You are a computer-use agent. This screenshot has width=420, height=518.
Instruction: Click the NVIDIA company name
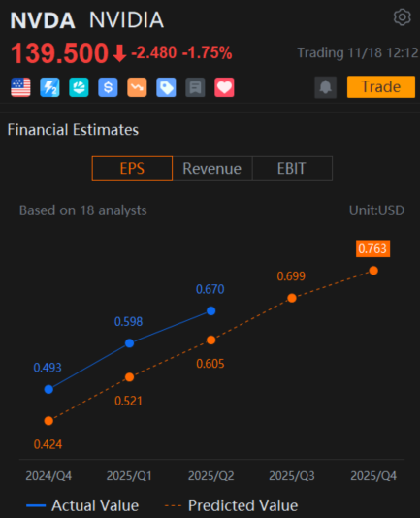[x=126, y=20]
